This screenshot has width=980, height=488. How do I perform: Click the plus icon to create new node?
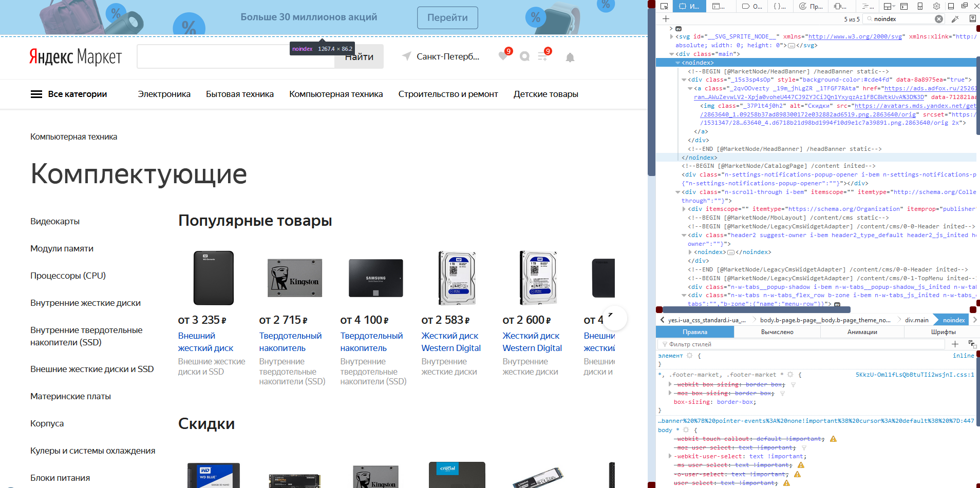(666, 19)
